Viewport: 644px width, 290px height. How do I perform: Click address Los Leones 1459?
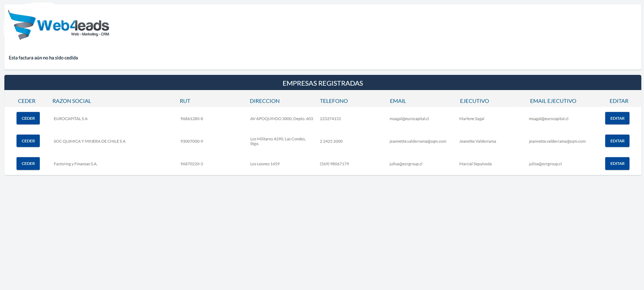point(265,164)
